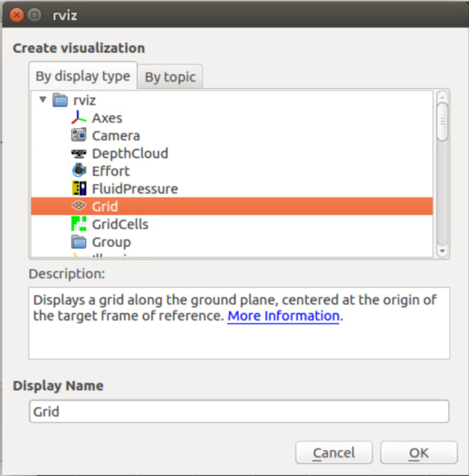
Task: Select the Camera display icon
Action: click(78, 135)
